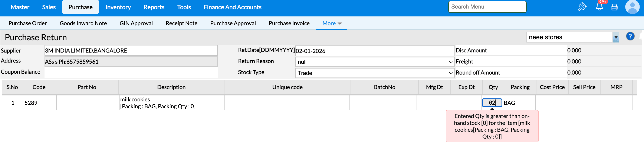The height and width of the screenshot is (152, 644).
Task: Focus the Ref. Date field
Action: [x=375, y=51]
